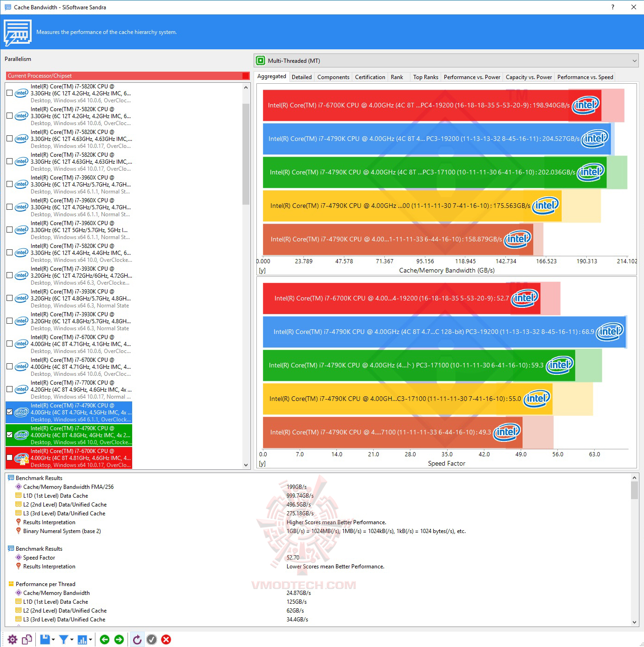Open the options gear in the bottom toolbar
644x647 pixels.
tap(13, 640)
